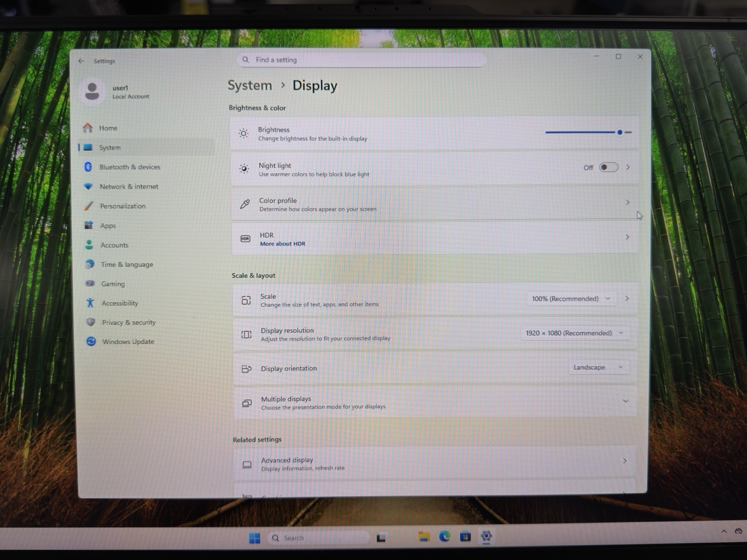Click the search magnifier in Settings
747x560 pixels.
246,60
